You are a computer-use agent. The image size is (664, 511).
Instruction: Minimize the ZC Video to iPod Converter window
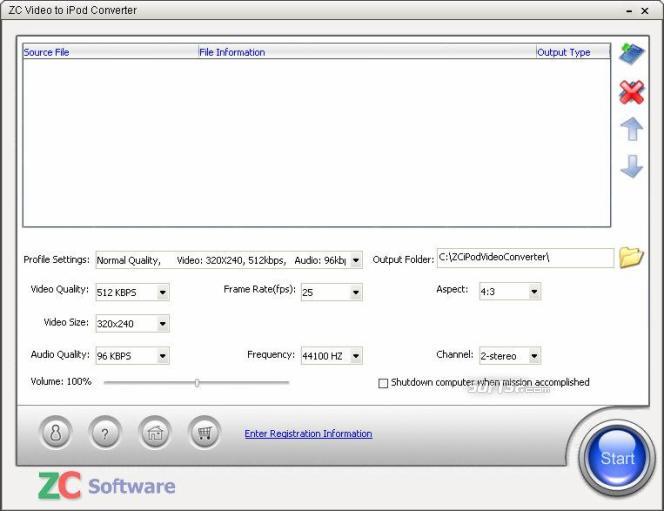(x=629, y=11)
